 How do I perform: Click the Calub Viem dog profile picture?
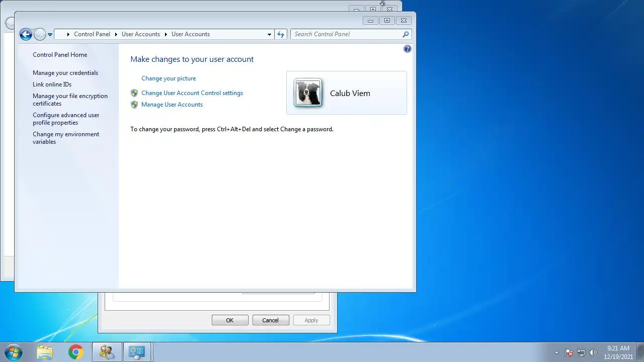(x=308, y=93)
